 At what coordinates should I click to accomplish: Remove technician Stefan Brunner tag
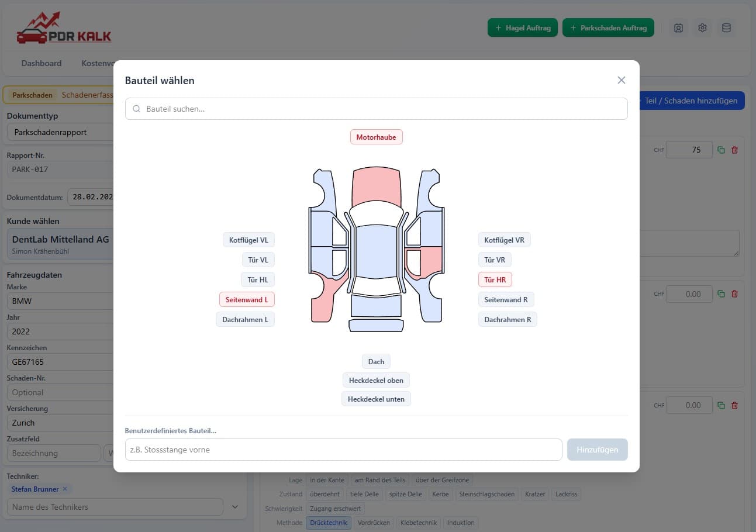(65, 489)
